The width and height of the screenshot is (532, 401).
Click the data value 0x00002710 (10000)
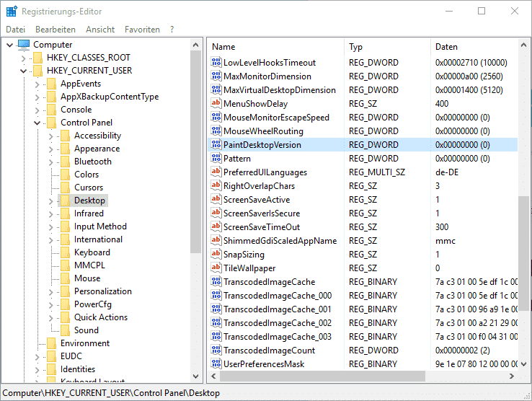471,63
